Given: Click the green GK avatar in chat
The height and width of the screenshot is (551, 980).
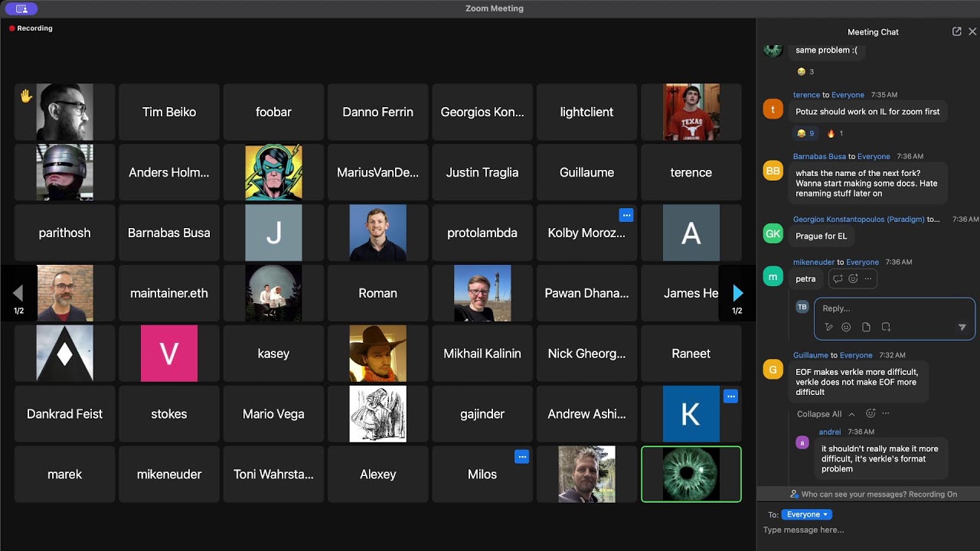Looking at the screenshot, I should pyautogui.click(x=773, y=233).
